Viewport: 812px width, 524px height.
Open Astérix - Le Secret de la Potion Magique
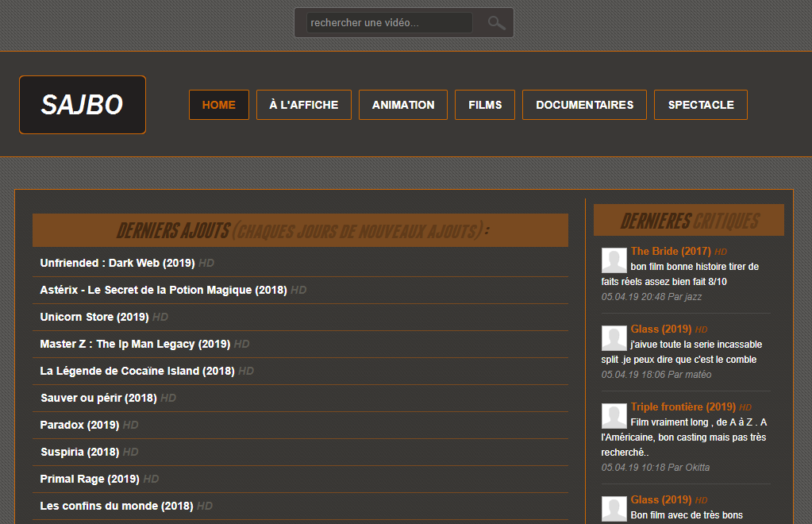click(164, 290)
